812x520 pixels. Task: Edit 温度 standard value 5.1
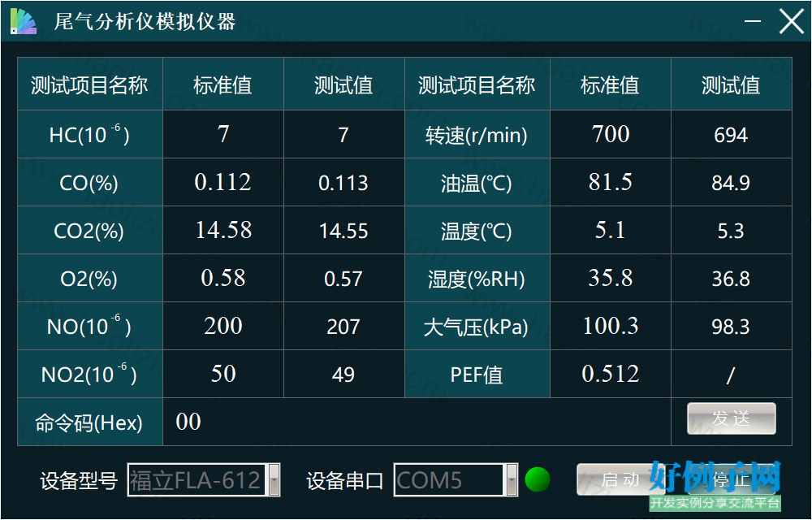(611, 230)
